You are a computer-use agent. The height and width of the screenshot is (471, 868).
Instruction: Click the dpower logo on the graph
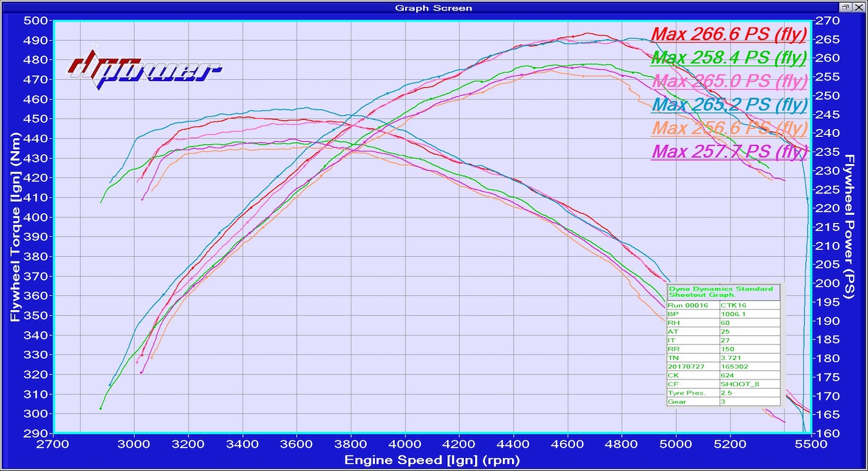(x=144, y=68)
